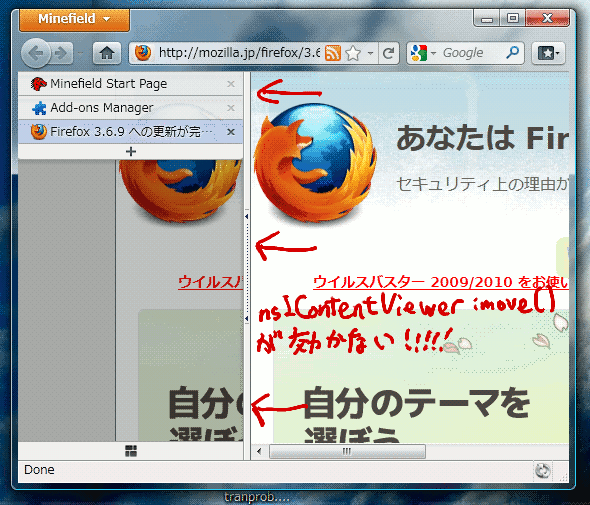Bookmark this page with the star icon
590x505 pixels.
coord(353,53)
